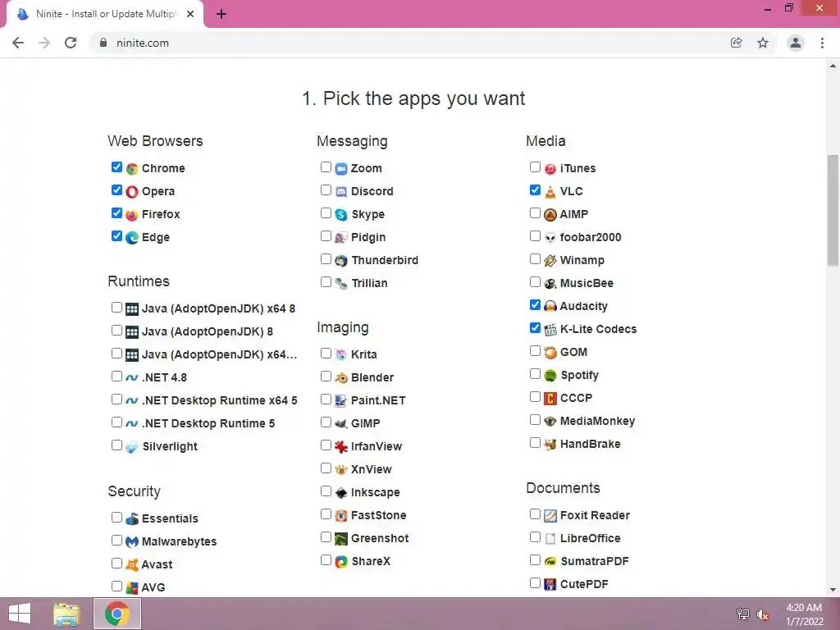The width and height of the screenshot is (840, 630).
Task: Click the Spotify green icon
Action: (550, 376)
